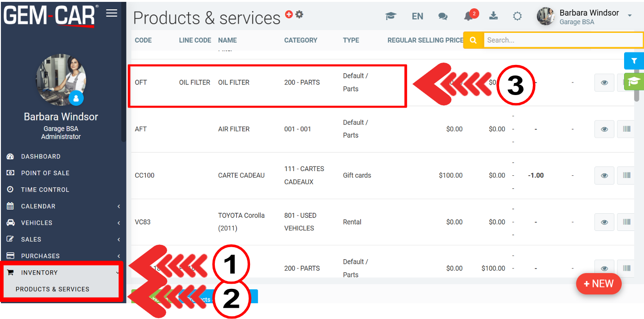Select Products & Services submenu item
This screenshot has height=319, width=644.
click(52, 289)
